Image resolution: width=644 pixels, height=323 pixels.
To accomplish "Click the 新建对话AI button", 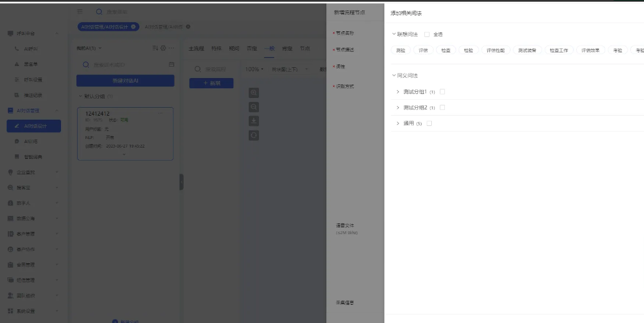I will click(125, 81).
